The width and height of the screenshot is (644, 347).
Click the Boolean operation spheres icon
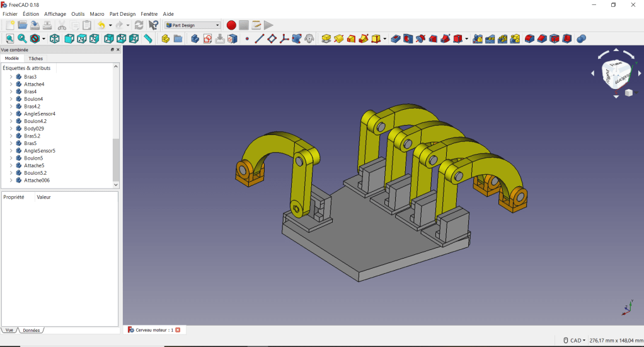click(581, 39)
